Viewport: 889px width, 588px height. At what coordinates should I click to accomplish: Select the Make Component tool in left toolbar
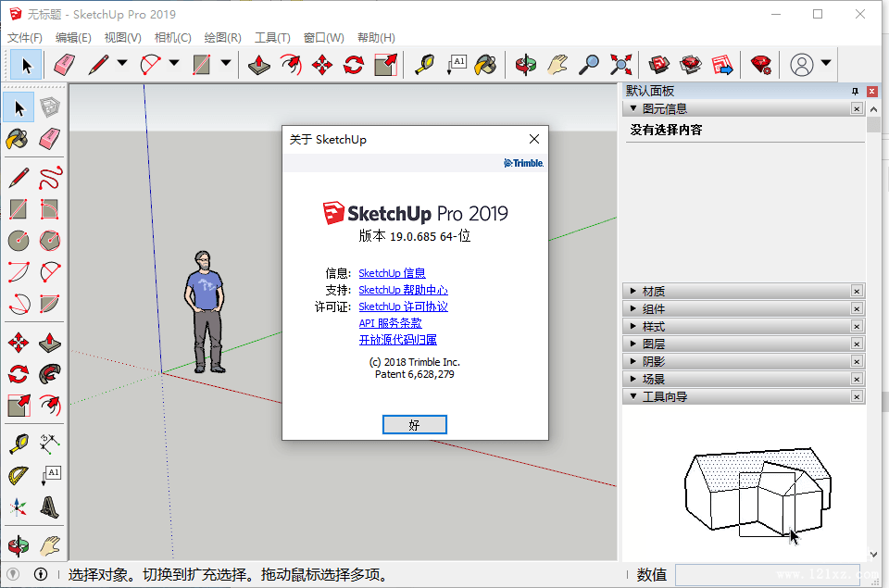click(x=50, y=107)
